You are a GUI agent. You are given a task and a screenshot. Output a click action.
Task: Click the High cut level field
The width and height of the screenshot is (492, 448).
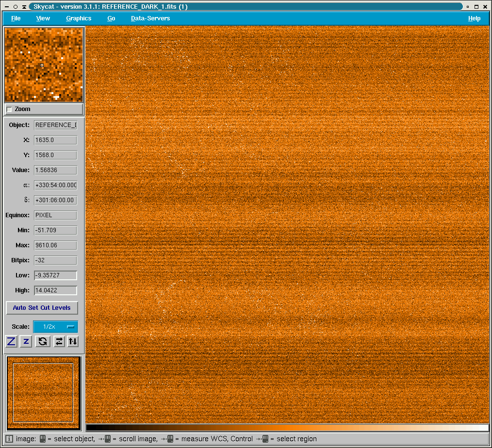[55, 290]
